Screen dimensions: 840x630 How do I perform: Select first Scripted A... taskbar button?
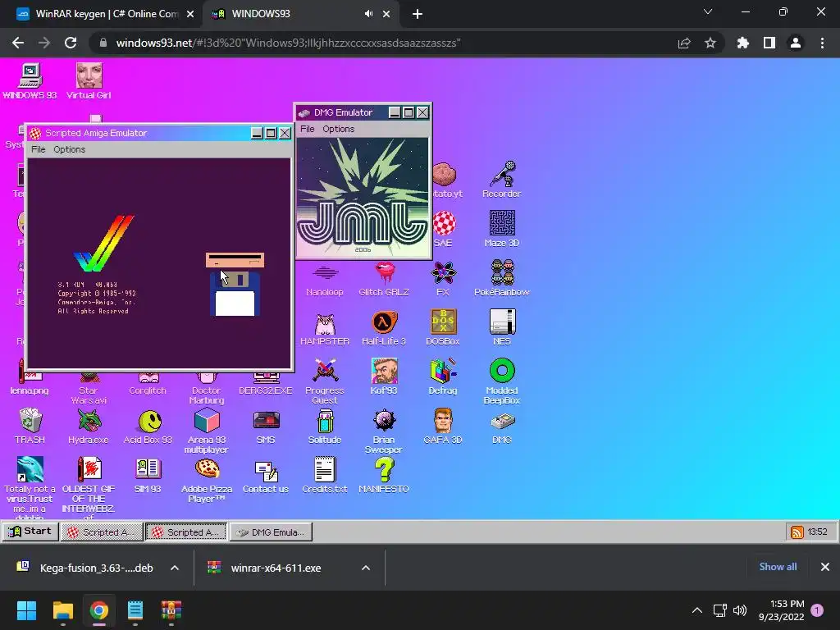click(102, 532)
